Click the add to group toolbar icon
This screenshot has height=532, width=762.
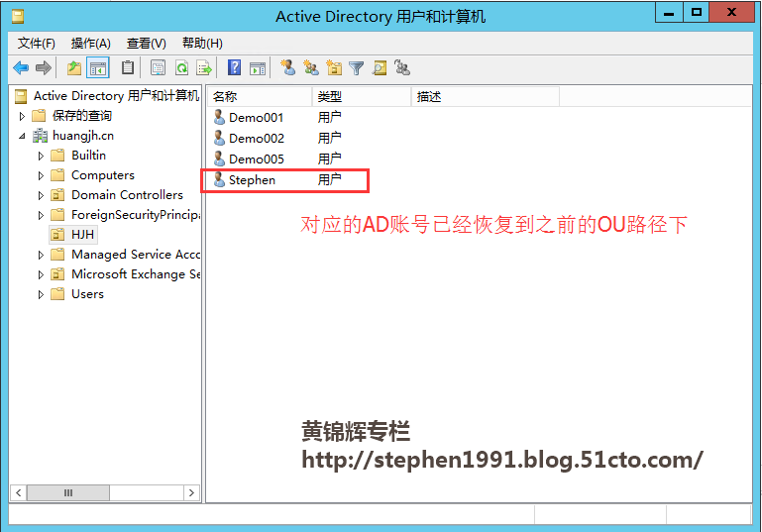pos(402,68)
